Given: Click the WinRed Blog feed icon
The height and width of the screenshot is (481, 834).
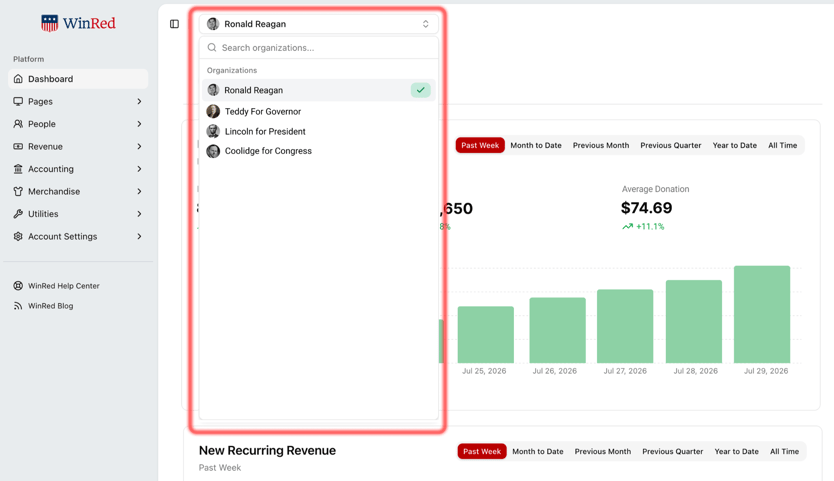Looking at the screenshot, I should (18, 306).
